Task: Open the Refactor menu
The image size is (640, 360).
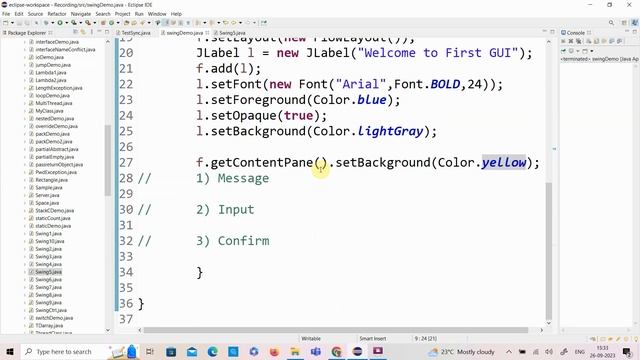Action: click(x=57, y=14)
